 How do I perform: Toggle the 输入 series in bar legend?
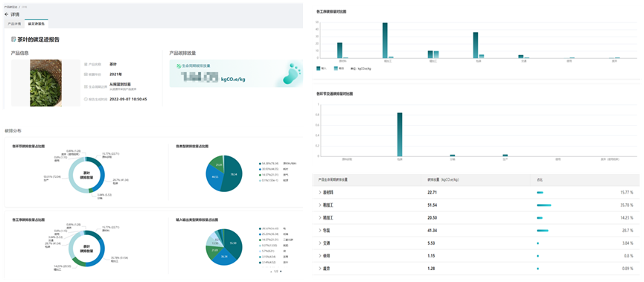(322, 68)
